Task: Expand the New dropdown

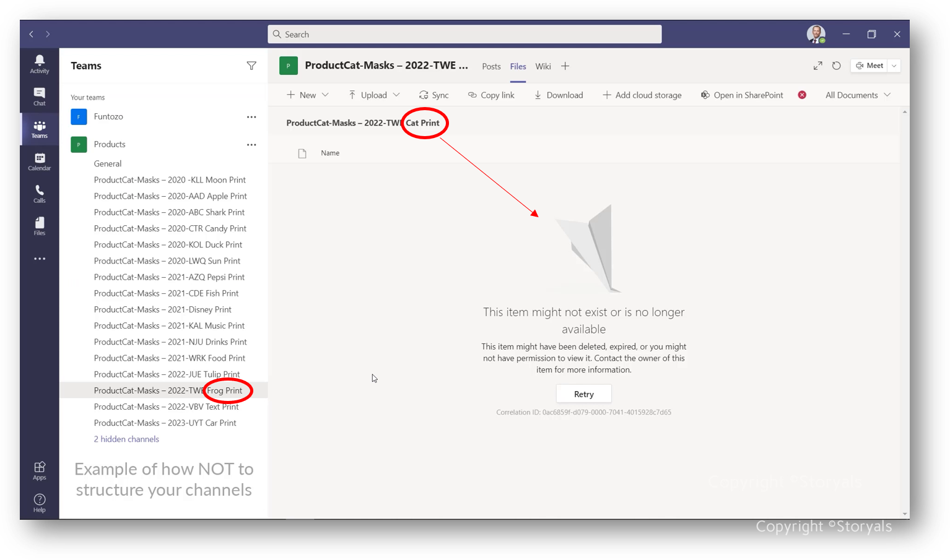Action: [325, 95]
